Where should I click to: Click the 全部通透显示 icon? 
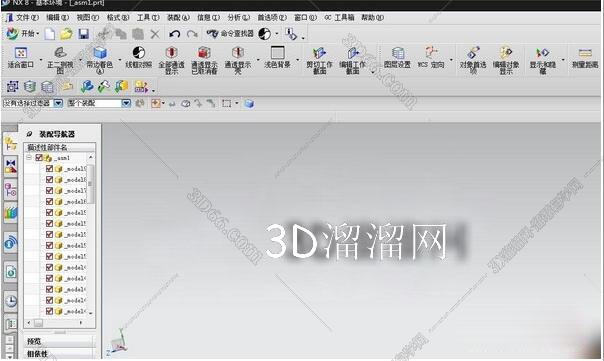[x=171, y=60]
